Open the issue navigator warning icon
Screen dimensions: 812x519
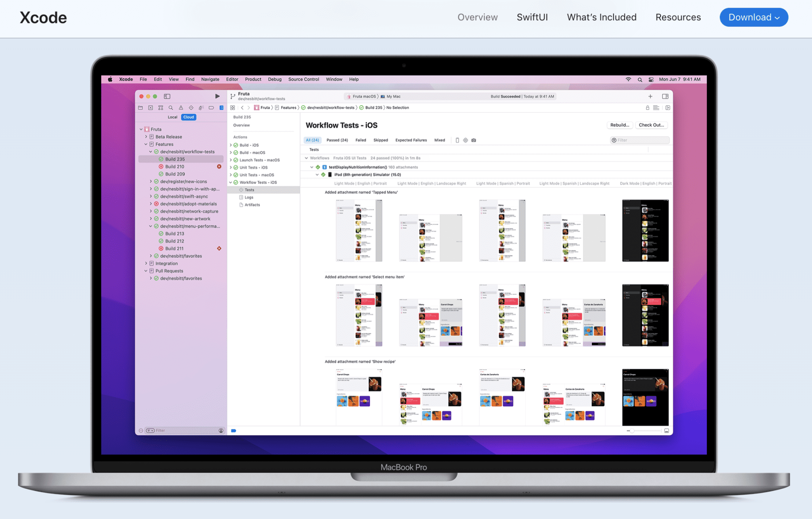tap(181, 108)
